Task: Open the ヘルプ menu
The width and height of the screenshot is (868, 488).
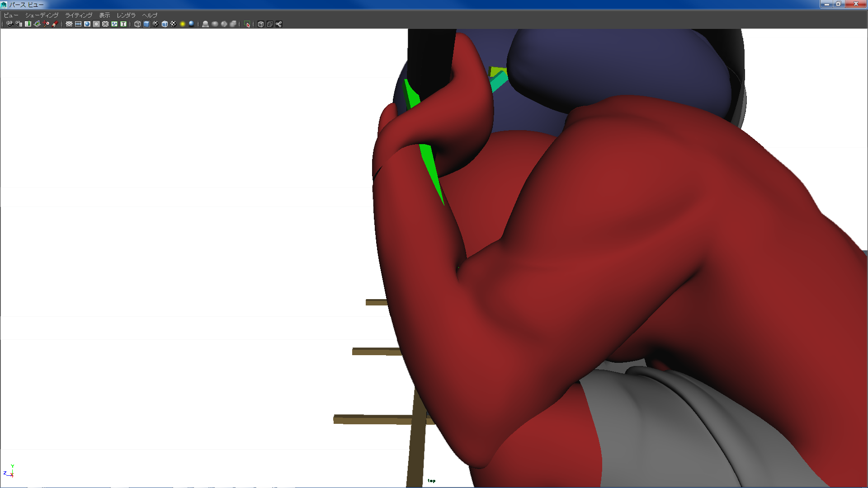Action: (150, 15)
